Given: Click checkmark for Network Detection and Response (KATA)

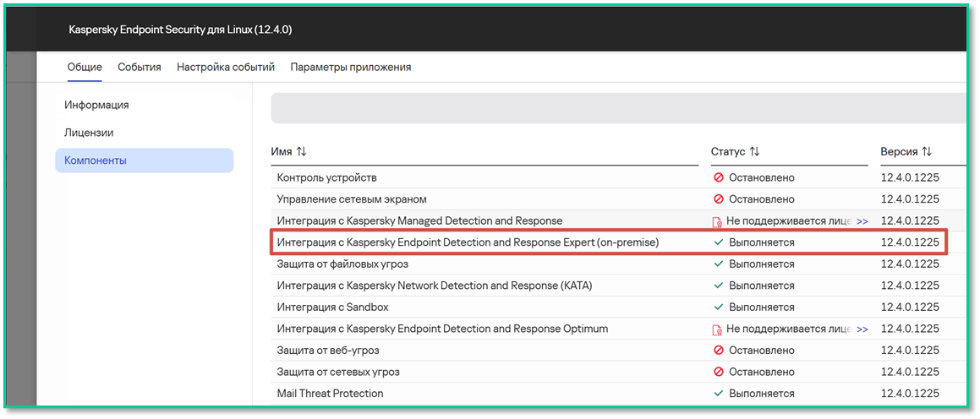Looking at the screenshot, I should pyautogui.click(x=718, y=286).
